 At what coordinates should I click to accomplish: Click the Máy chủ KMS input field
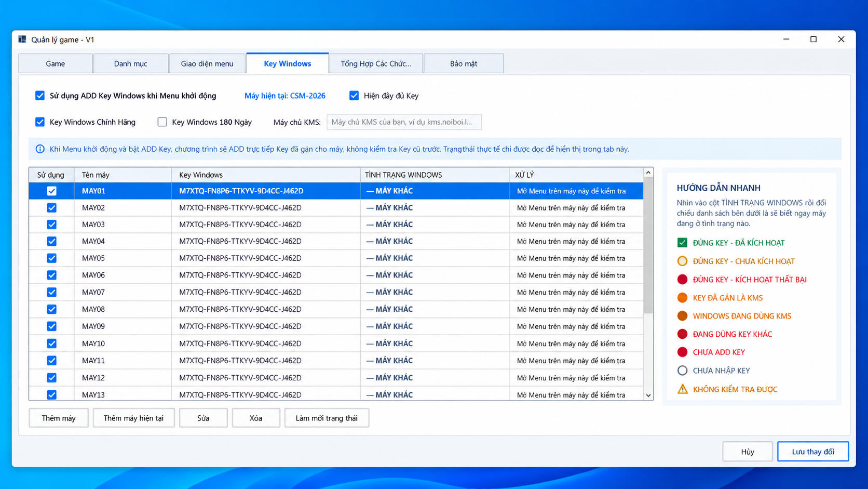(x=404, y=122)
